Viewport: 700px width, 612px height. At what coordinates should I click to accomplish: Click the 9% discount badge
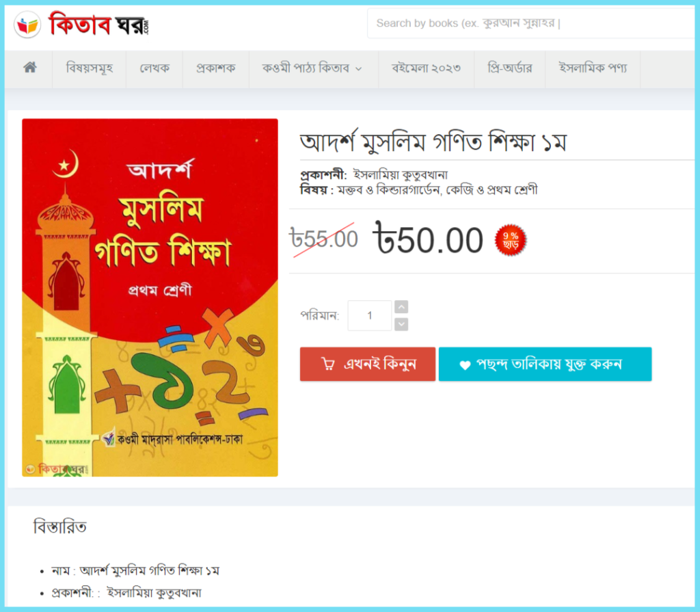click(511, 240)
